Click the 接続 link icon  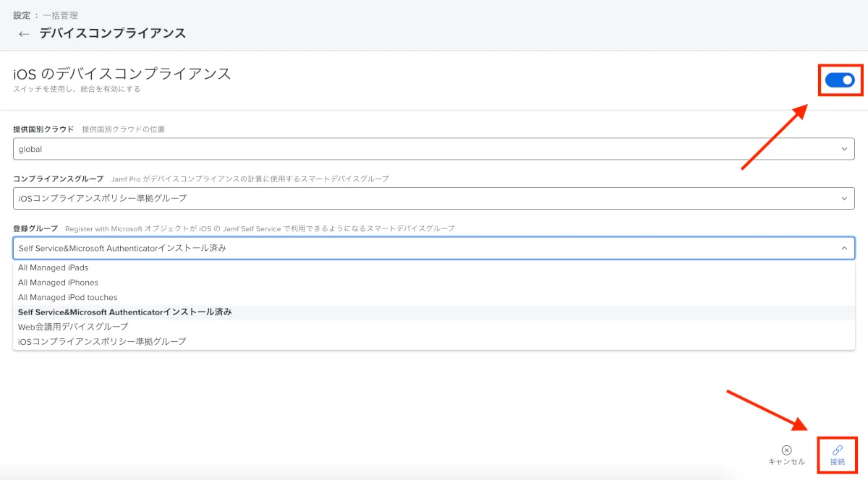coord(838,450)
